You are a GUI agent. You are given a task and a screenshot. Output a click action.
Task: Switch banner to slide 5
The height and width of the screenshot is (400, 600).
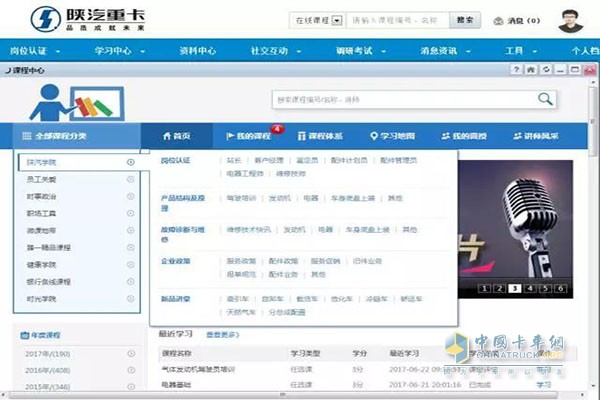[545, 289]
